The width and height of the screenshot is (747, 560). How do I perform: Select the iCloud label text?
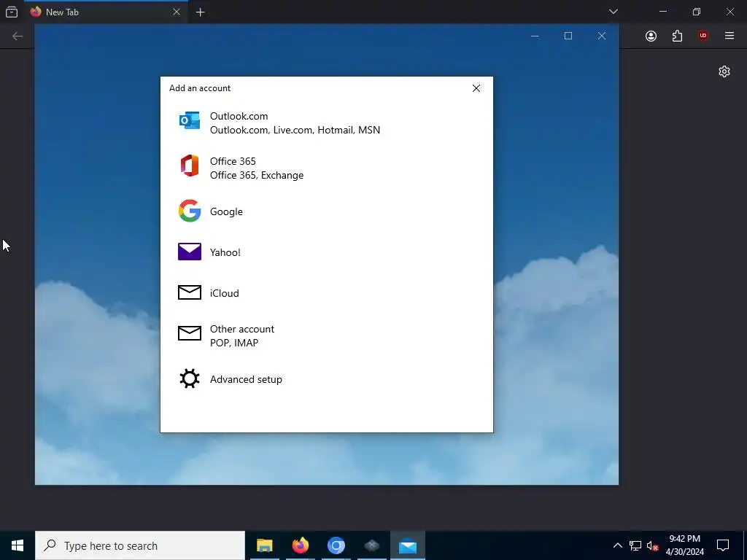225,293
